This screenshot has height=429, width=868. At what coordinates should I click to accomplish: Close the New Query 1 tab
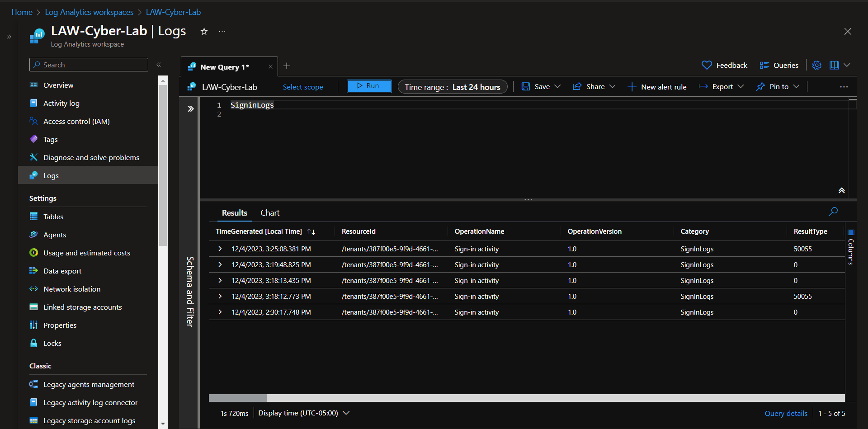point(270,66)
